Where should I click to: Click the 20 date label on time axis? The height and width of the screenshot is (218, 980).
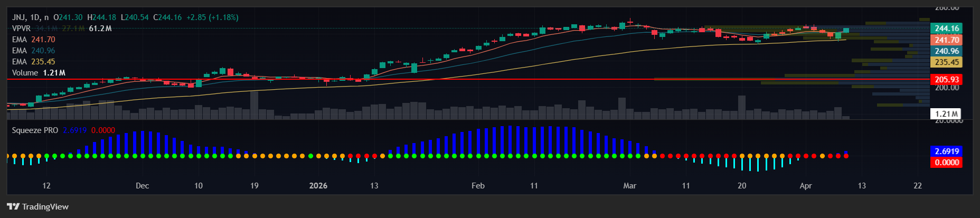point(742,186)
